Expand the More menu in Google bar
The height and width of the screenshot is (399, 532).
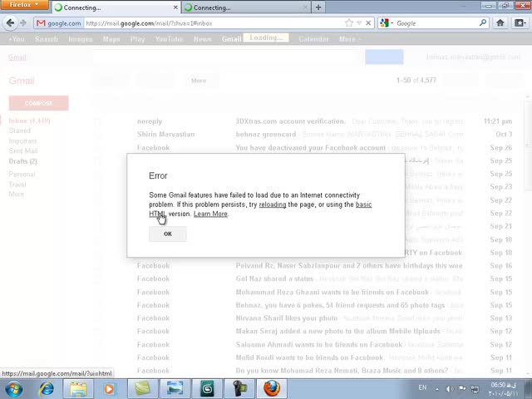(350, 39)
